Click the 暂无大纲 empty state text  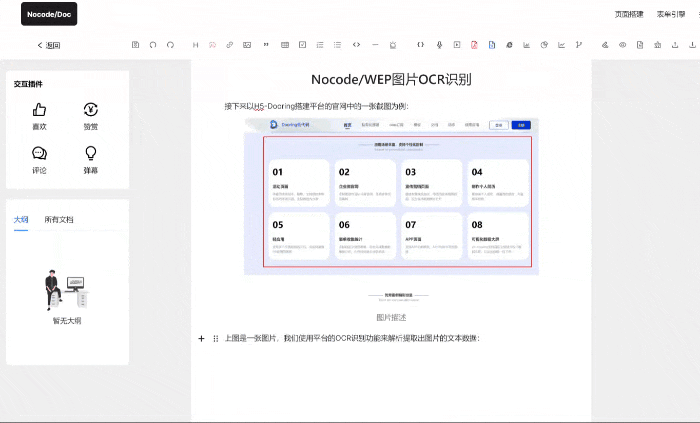tap(67, 320)
